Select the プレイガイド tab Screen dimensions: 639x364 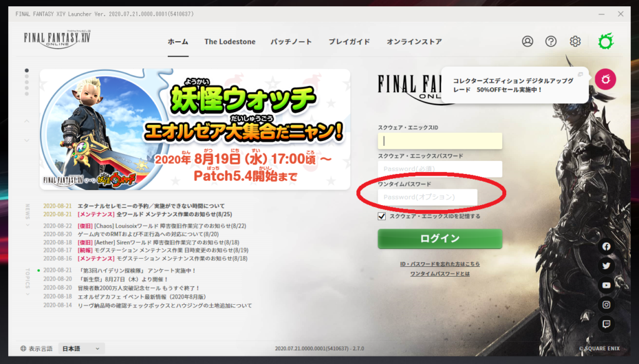(x=349, y=42)
